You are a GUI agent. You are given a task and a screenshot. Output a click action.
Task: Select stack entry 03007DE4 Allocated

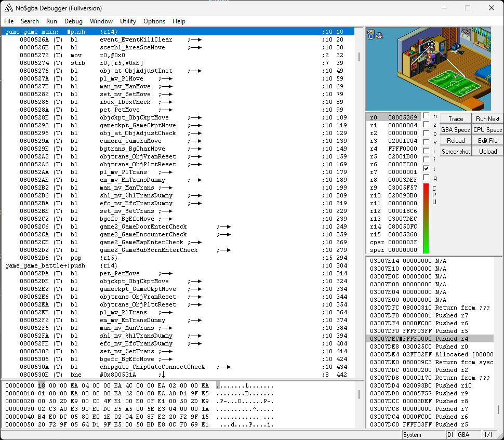pos(430,354)
